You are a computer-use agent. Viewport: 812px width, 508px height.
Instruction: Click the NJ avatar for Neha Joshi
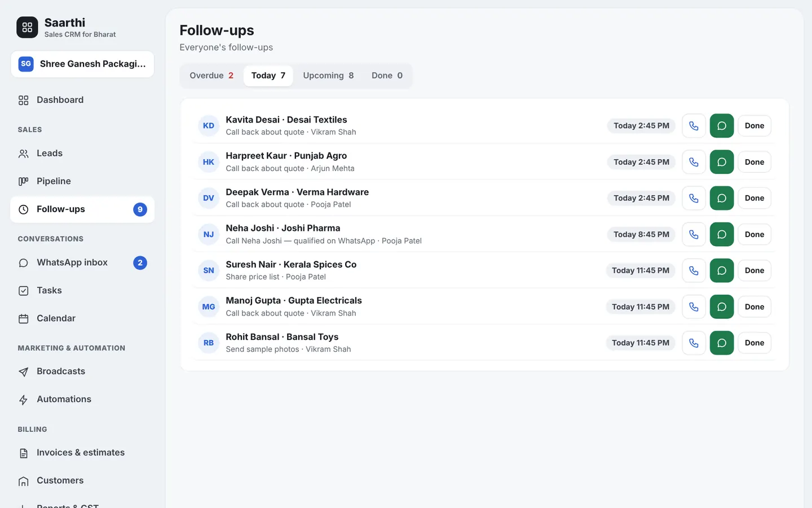209,234
